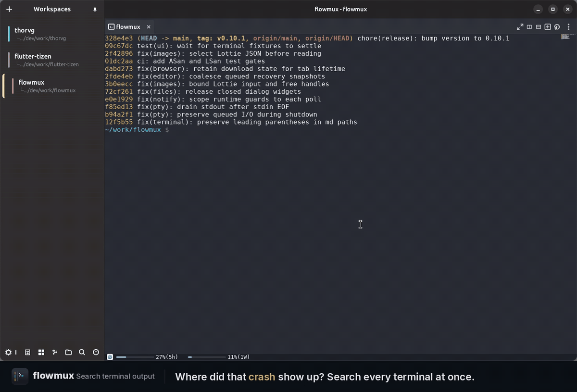
Task: Close the flowmux window
Action: [567, 9]
